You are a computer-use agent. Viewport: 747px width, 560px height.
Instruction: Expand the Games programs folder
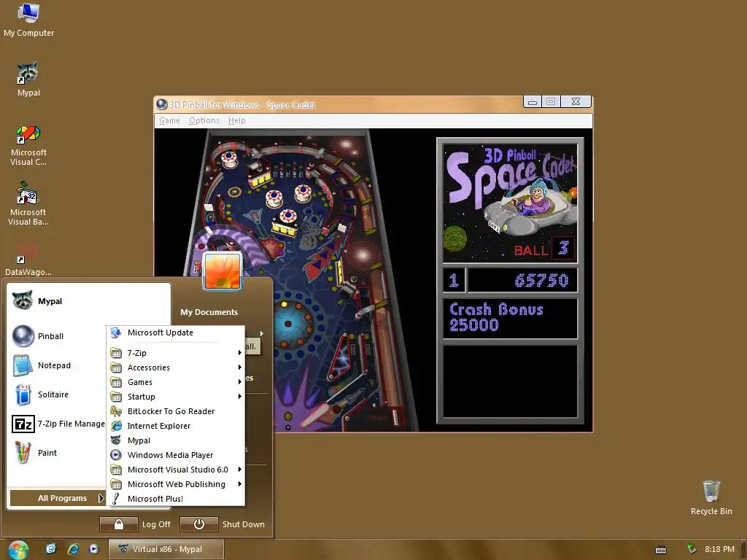(176, 382)
